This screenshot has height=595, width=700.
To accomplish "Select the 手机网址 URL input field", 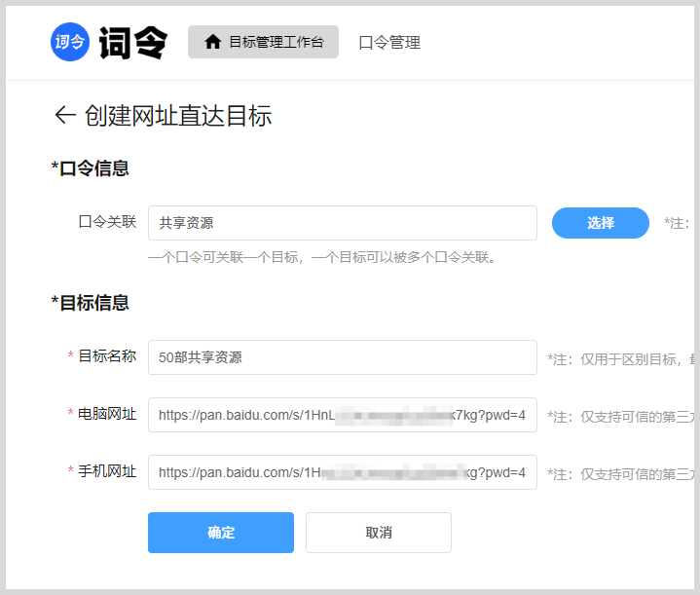I will [342, 472].
